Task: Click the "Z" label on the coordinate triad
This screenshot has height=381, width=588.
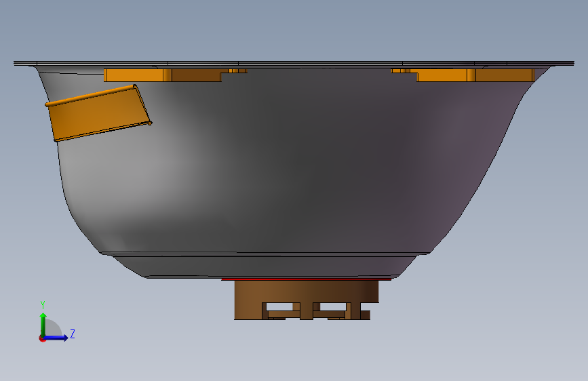Action: coord(73,334)
